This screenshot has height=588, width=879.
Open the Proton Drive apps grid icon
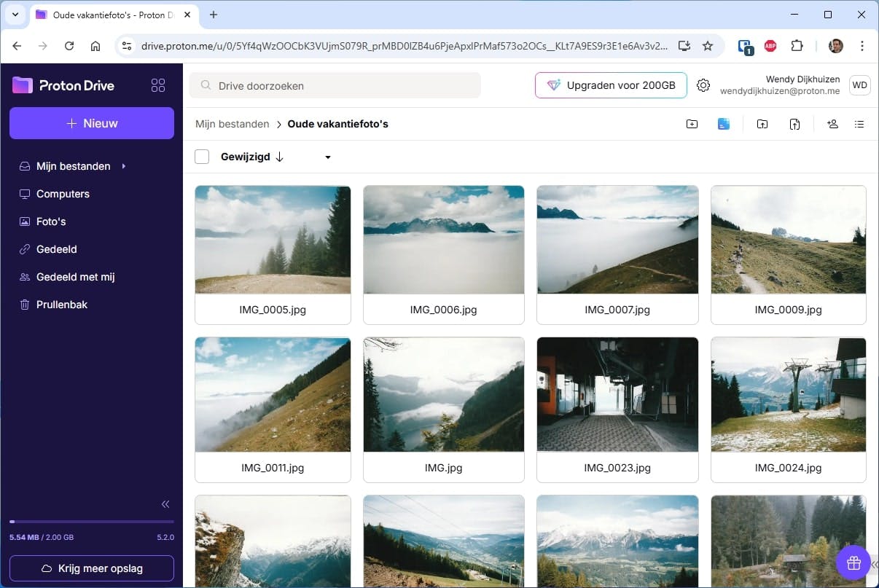tap(158, 85)
